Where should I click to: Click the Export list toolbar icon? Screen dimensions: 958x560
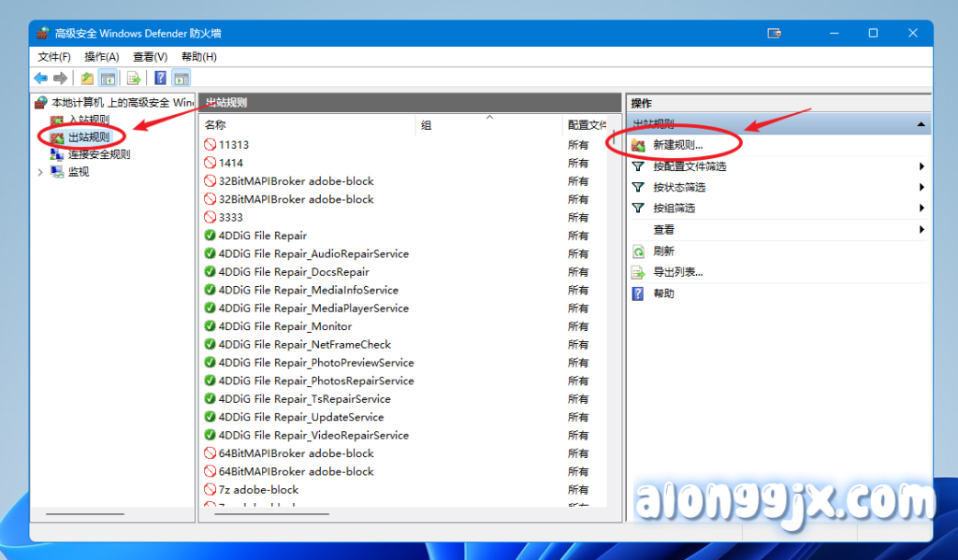click(134, 79)
